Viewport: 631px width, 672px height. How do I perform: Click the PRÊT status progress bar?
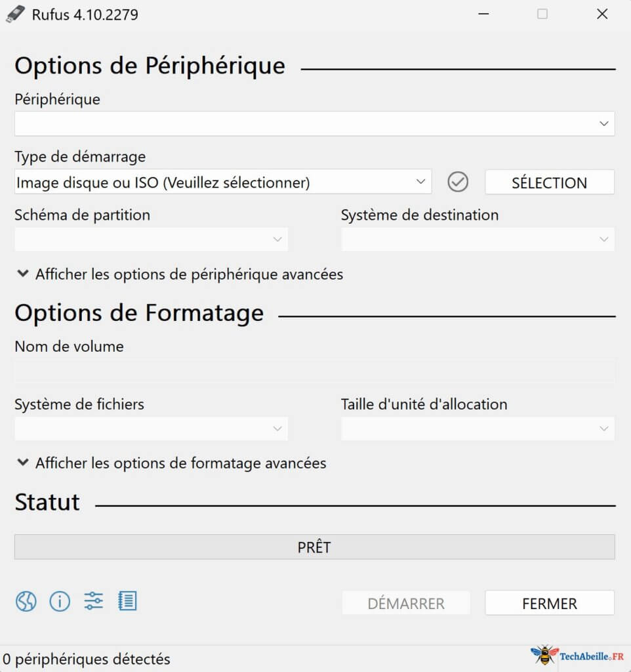point(315,547)
